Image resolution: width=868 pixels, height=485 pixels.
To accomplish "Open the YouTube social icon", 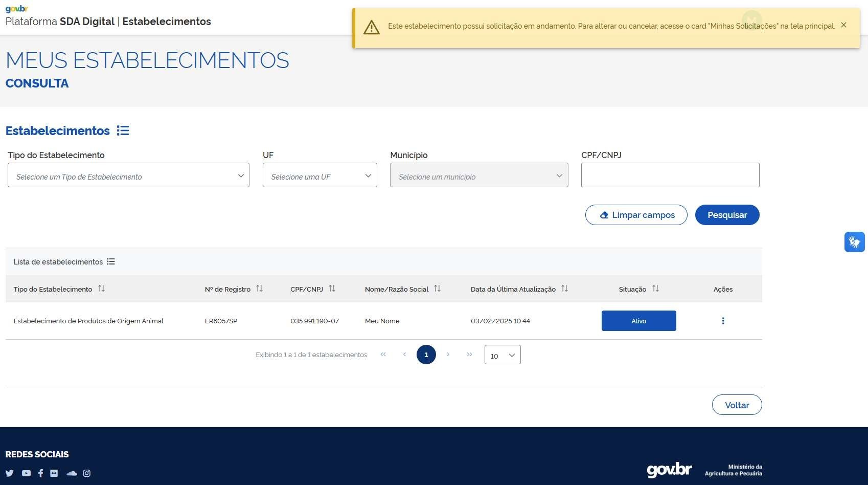I will click(x=26, y=473).
